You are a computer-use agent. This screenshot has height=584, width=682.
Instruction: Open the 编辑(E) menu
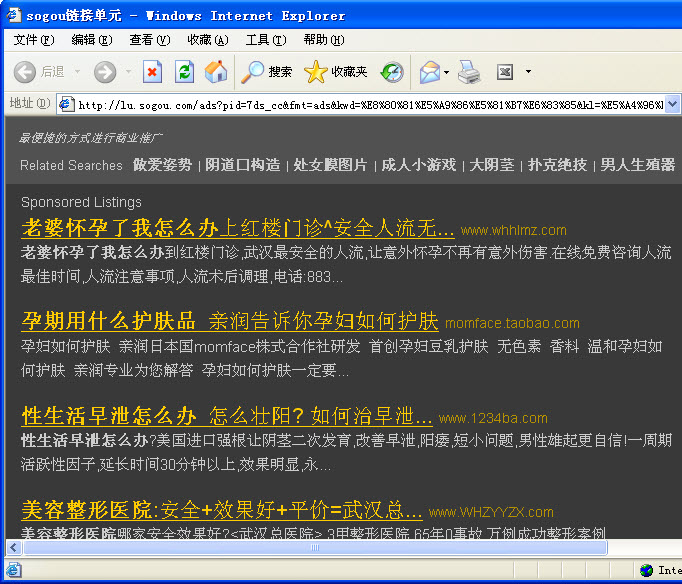tap(91, 40)
